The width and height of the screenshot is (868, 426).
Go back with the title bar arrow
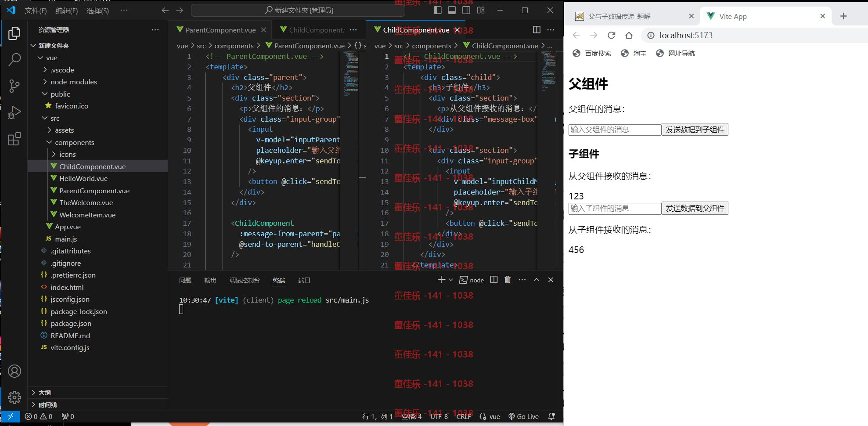pos(165,11)
